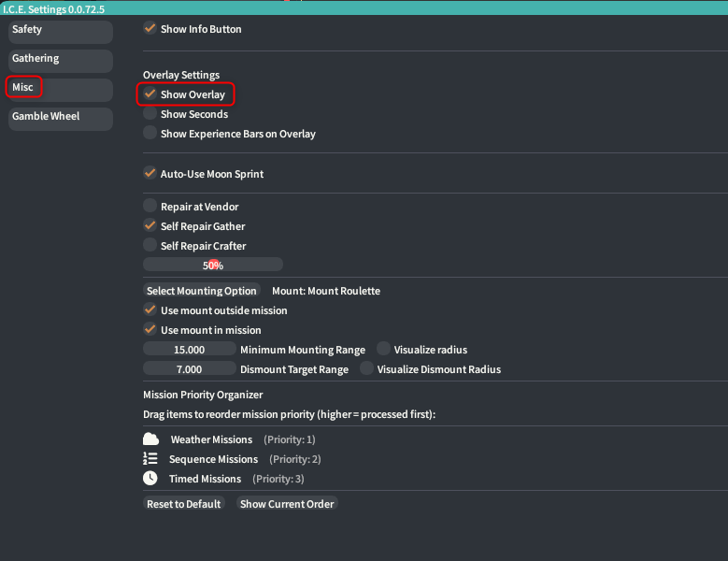Disable the Show Info Button checkbox
Screen dimensions: 728x561
(x=150, y=29)
